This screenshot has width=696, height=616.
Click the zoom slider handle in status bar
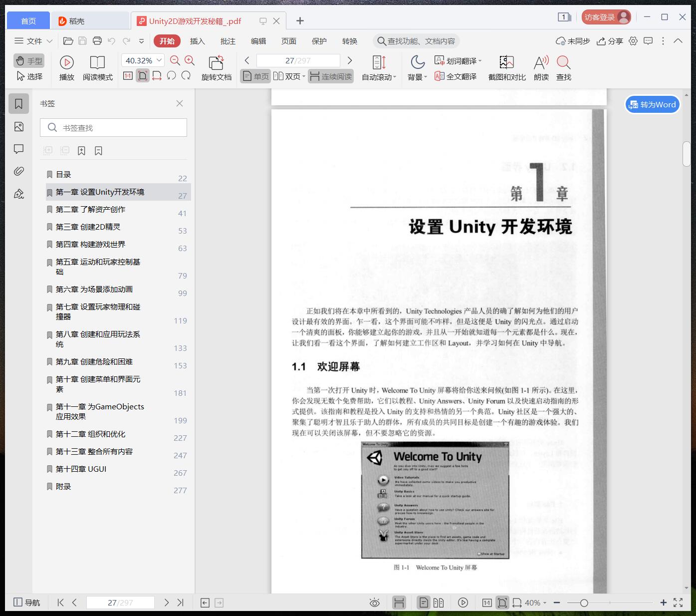click(x=584, y=603)
